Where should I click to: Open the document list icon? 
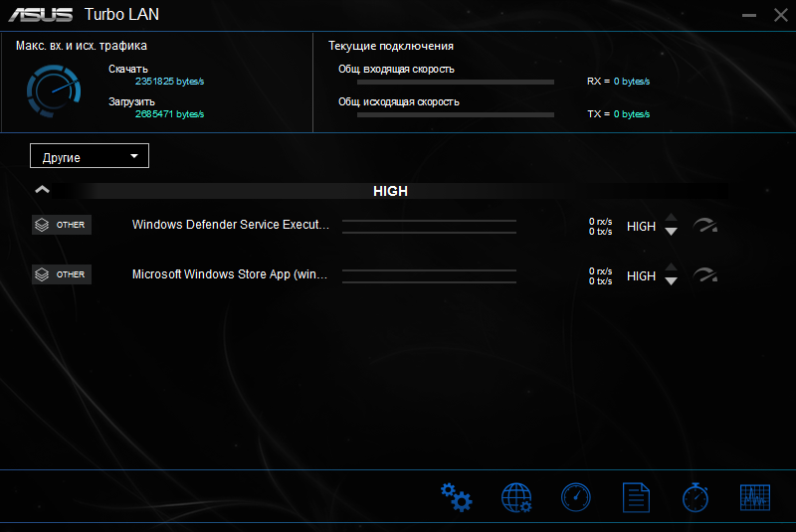(636, 497)
